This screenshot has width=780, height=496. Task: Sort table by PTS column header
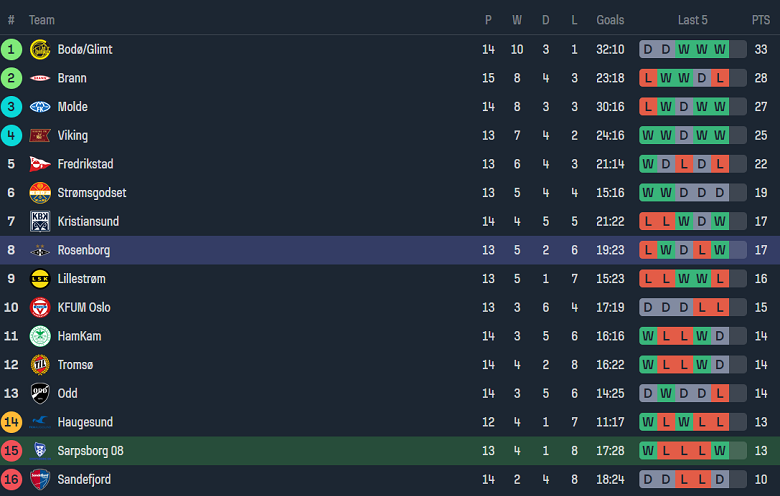click(761, 20)
